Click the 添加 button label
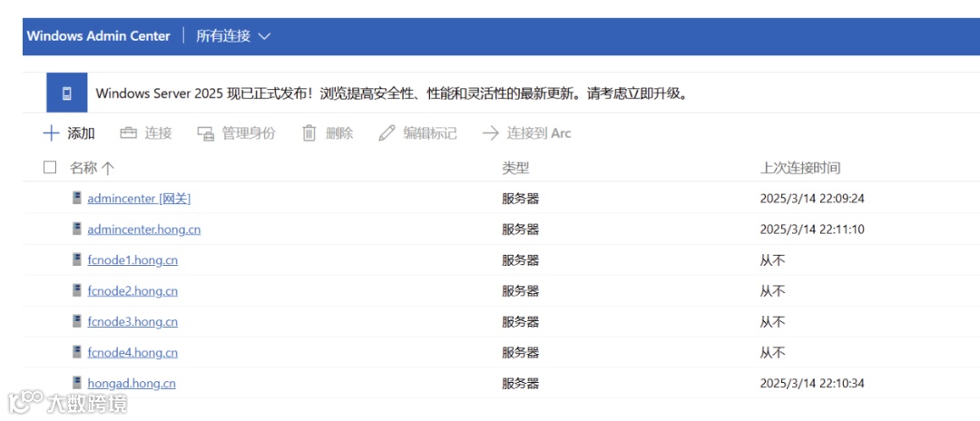Screen dimensions: 980x421 tap(82, 133)
